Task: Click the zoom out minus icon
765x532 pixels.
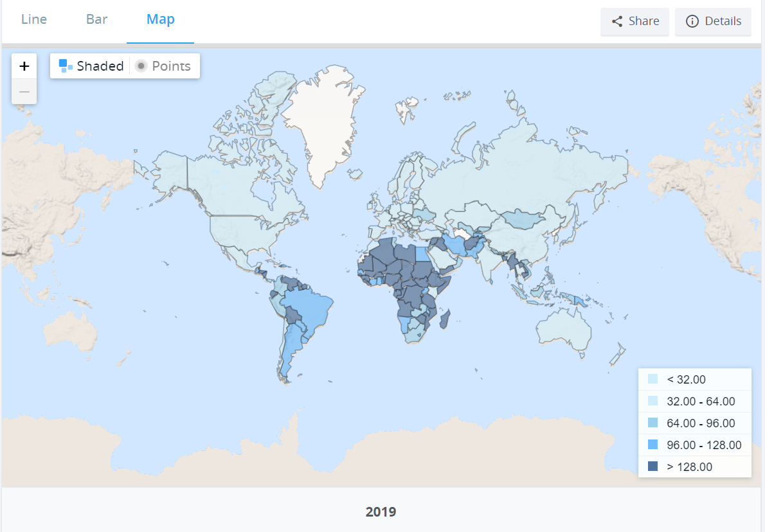Action: tap(24, 91)
